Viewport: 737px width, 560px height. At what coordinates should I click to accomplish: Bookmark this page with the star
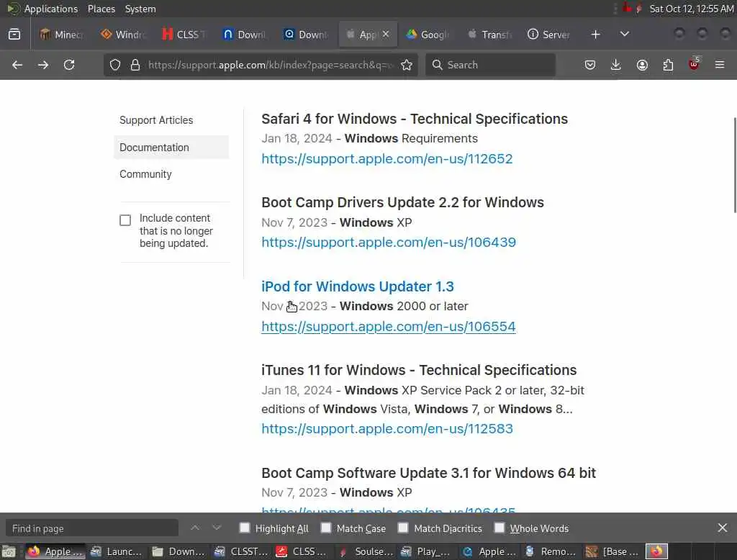pyautogui.click(x=407, y=65)
